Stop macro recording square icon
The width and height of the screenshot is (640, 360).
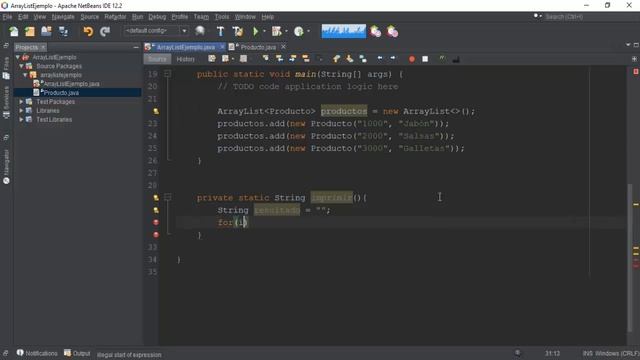pos(425,59)
